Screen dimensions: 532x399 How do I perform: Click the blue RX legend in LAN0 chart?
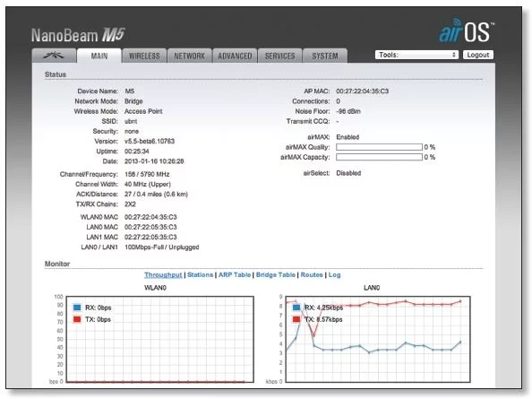click(296, 308)
